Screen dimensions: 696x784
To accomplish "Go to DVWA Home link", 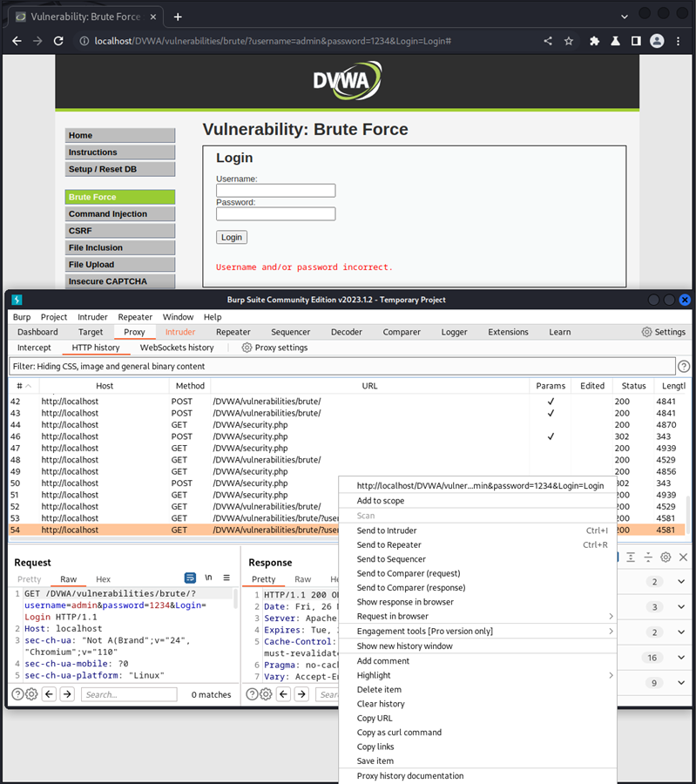I will (120, 136).
